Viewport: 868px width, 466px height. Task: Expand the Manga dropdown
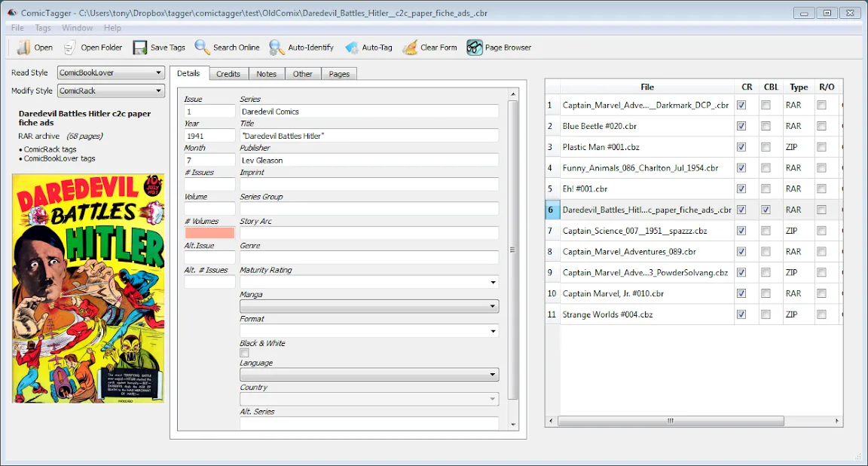click(x=369, y=306)
